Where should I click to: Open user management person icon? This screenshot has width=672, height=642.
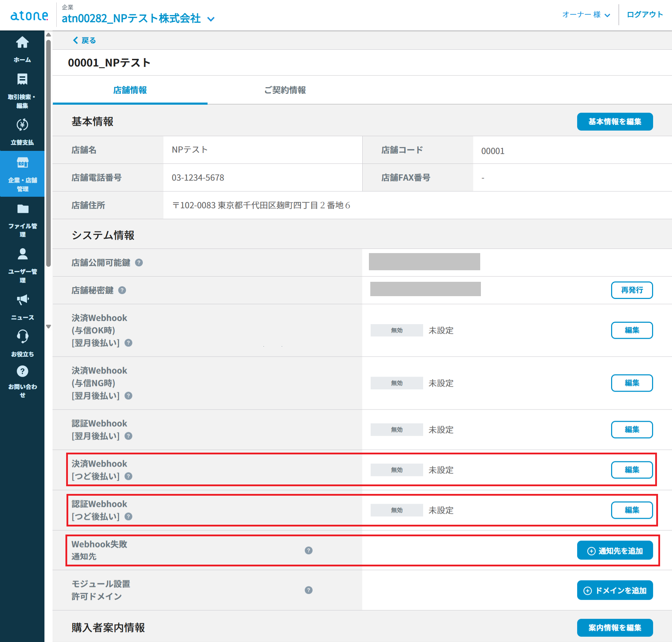coord(22,254)
